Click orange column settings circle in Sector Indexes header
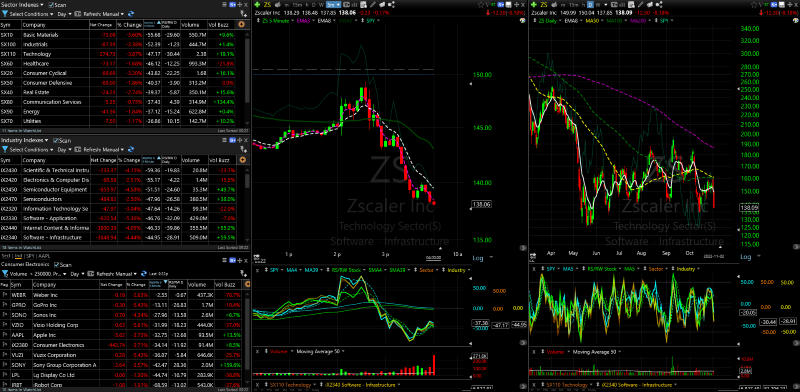This screenshot has width=800, height=392. click(x=241, y=24)
